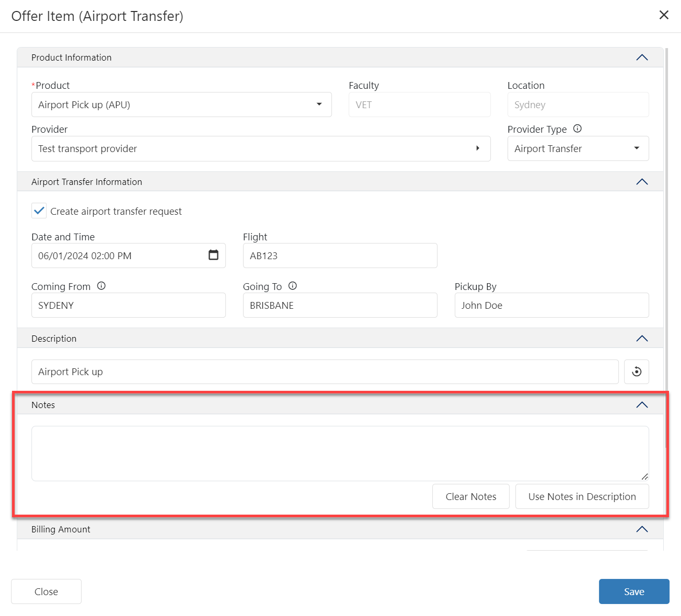Click the info icon beside Coming From

point(101,286)
